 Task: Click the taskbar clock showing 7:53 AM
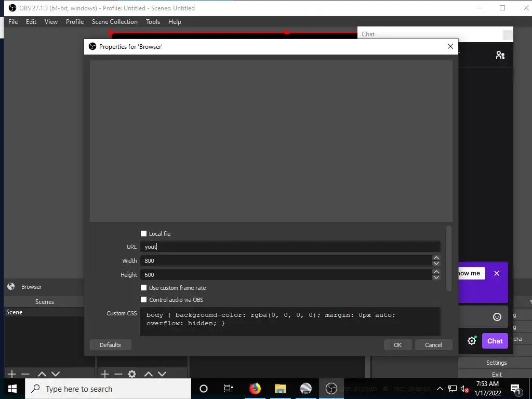click(487, 389)
